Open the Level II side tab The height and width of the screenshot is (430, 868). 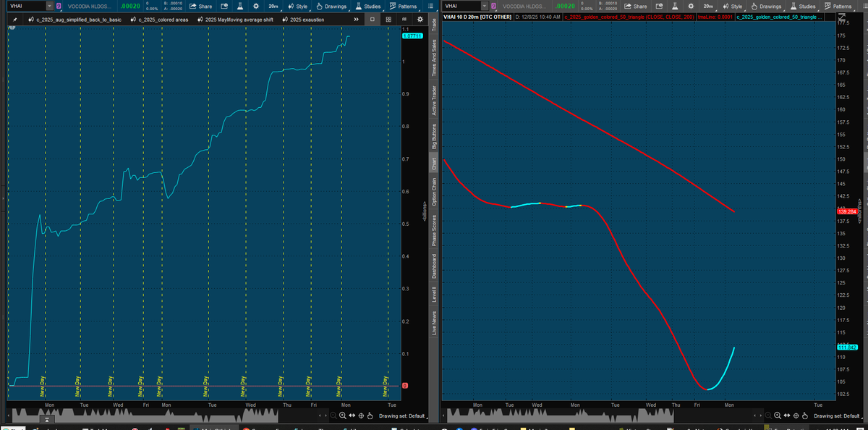point(434,294)
